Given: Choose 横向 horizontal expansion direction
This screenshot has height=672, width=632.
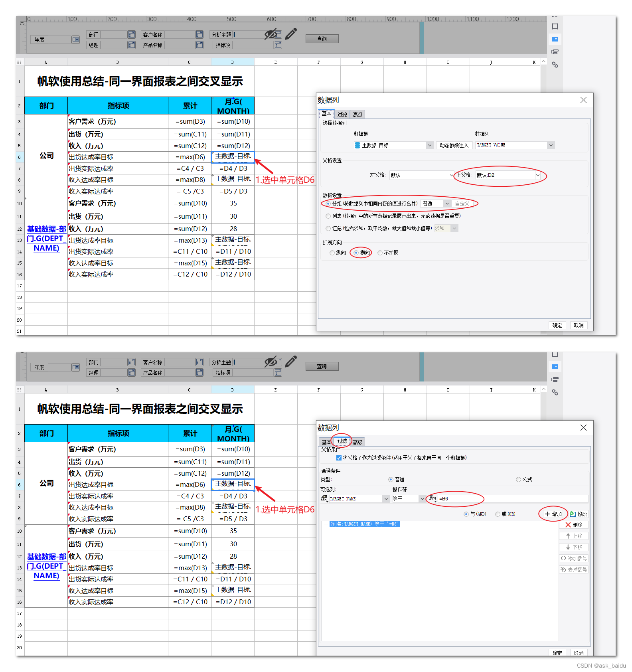Looking at the screenshot, I should click(x=356, y=253).
